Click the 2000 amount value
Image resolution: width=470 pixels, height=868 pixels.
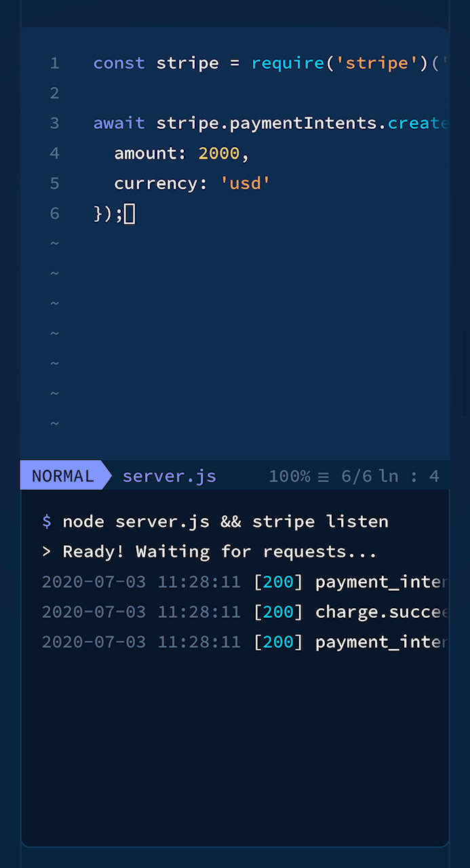pos(219,153)
